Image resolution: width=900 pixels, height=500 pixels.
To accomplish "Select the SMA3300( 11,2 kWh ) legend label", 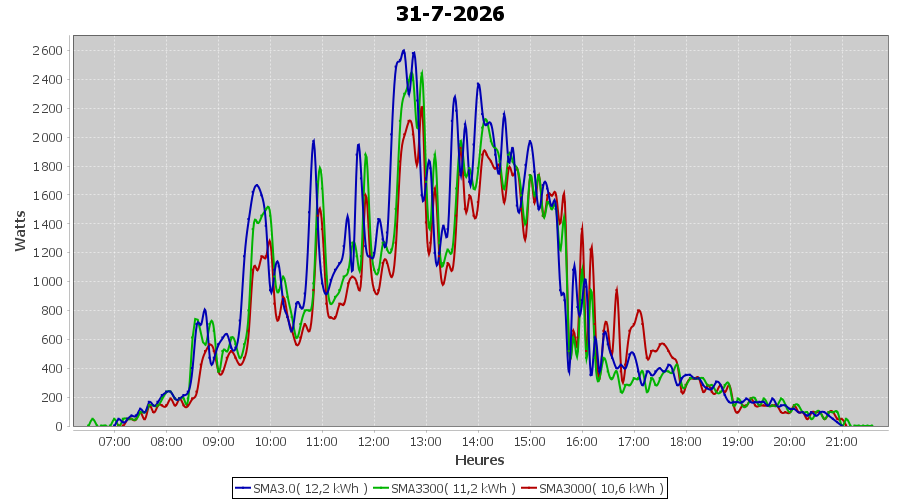I will pyautogui.click(x=453, y=489).
